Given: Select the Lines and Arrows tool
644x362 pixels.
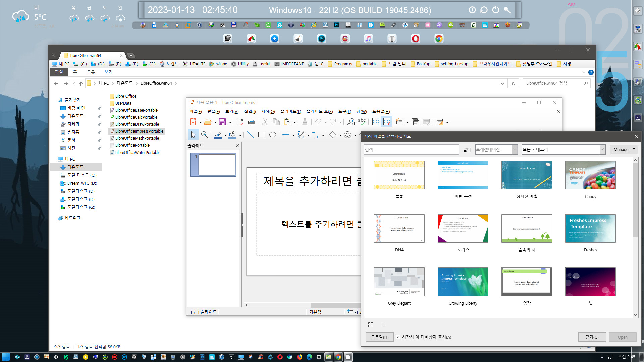Looking at the screenshot, I should (x=286, y=135).
